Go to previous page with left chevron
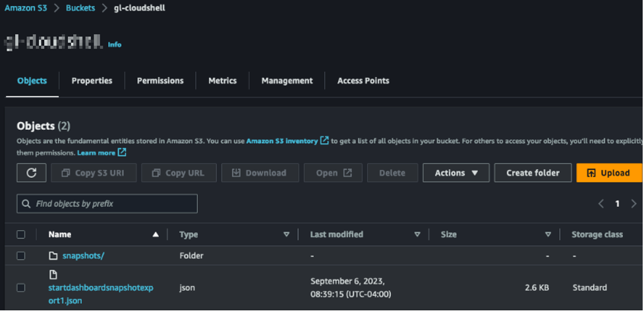 point(601,204)
